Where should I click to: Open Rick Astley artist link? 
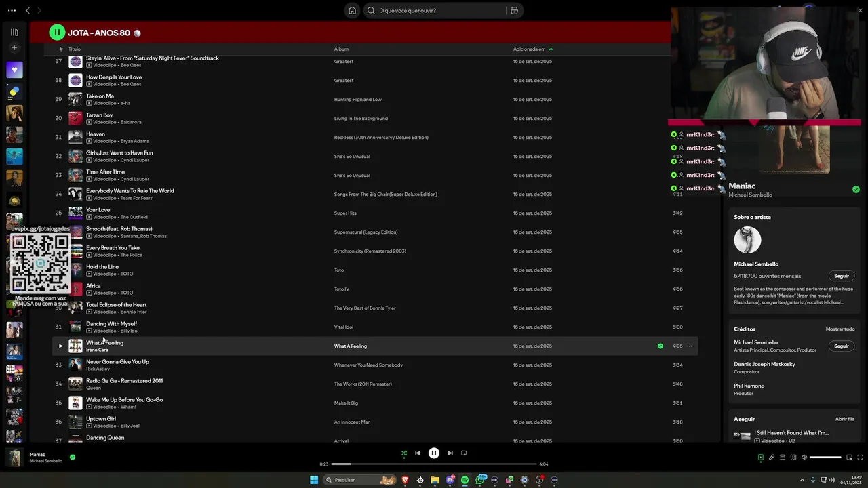(x=98, y=369)
